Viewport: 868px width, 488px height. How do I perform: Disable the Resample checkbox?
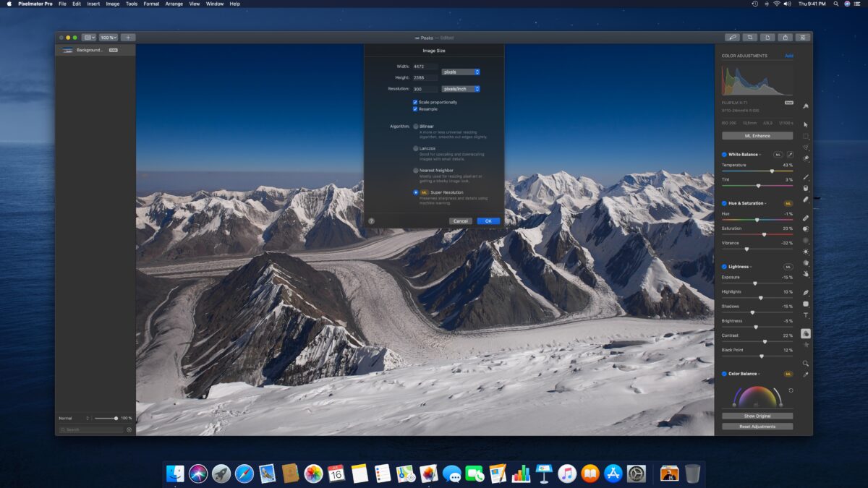(416, 108)
